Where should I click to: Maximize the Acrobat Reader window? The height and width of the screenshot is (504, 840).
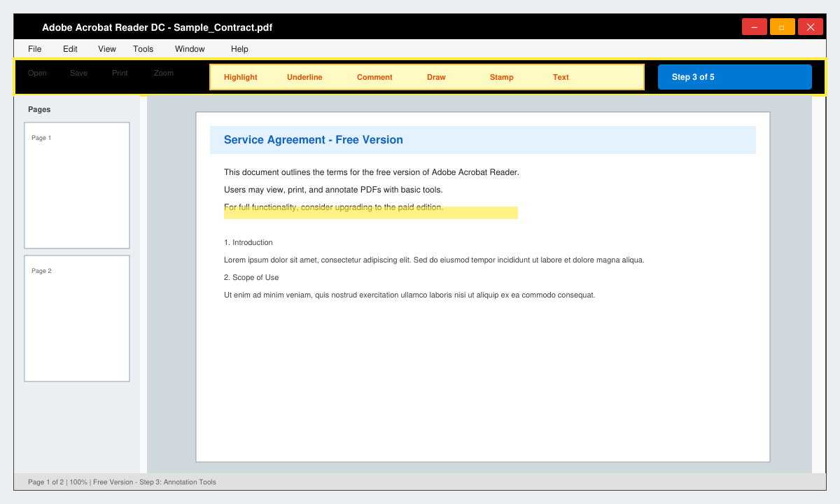(x=783, y=27)
